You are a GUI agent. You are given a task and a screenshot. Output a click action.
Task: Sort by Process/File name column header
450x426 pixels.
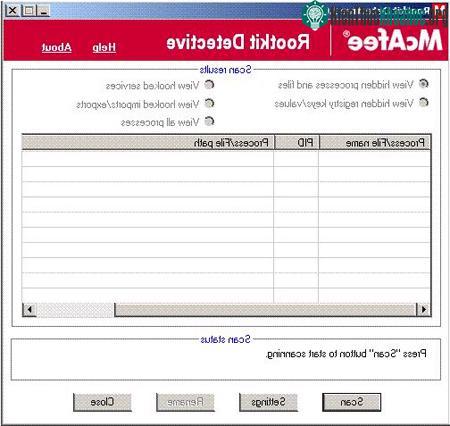coord(375,143)
